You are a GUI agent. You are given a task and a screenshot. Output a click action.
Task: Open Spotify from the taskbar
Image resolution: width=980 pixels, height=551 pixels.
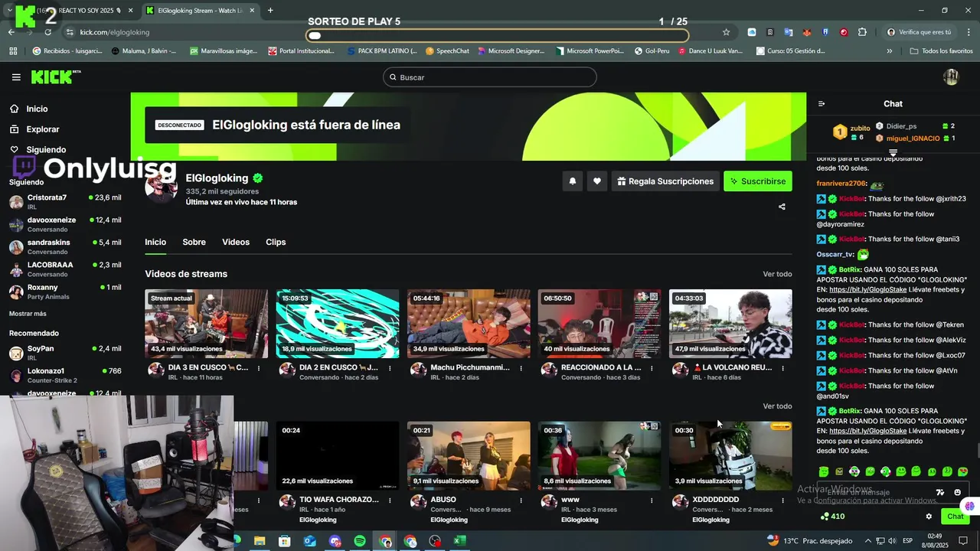pyautogui.click(x=360, y=541)
